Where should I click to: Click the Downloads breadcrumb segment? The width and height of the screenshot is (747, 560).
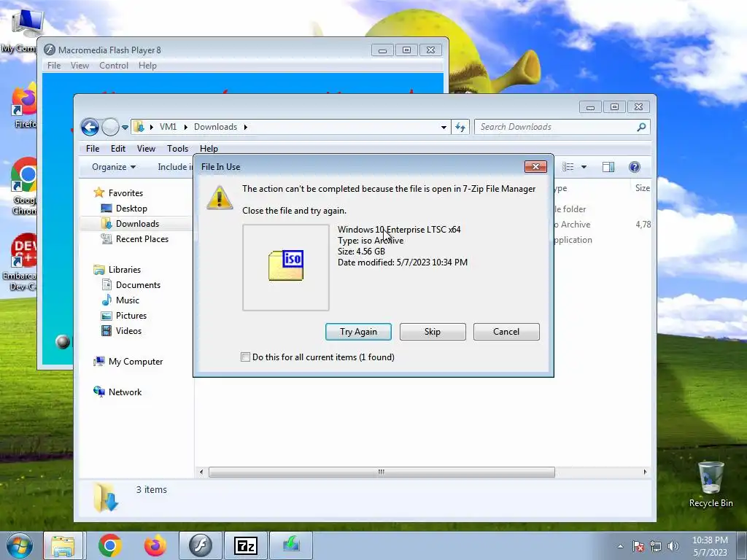(215, 127)
